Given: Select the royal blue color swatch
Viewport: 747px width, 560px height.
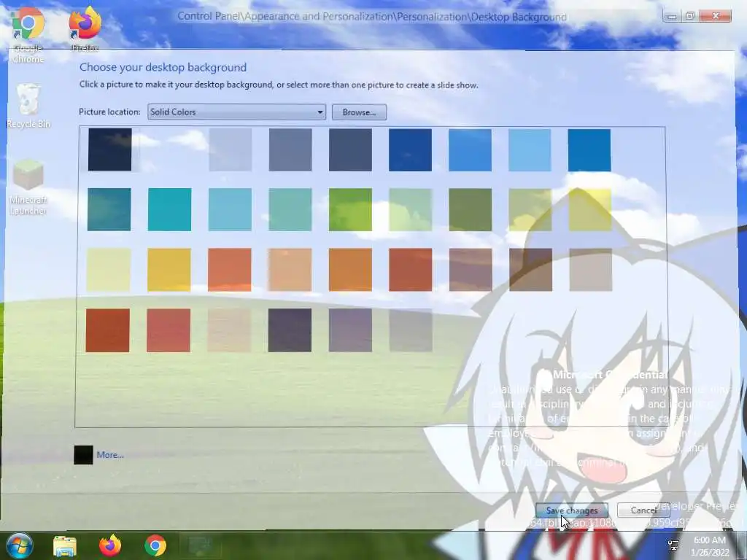Looking at the screenshot, I should [410, 149].
